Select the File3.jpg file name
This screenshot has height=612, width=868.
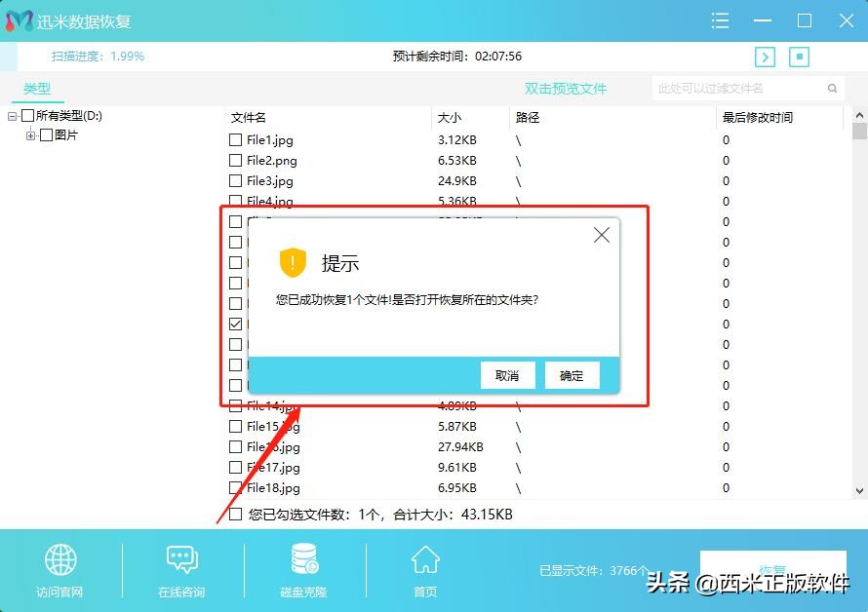pyautogui.click(x=270, y=181)
